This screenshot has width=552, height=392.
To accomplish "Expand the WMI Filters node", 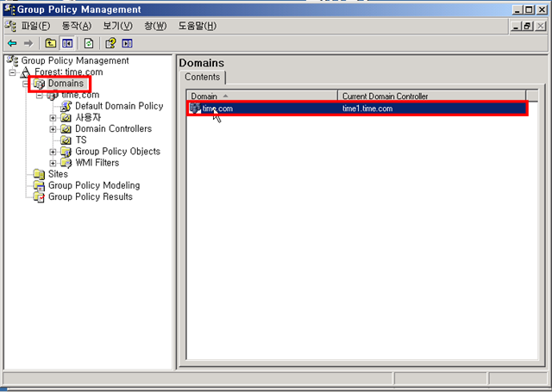I will tap(53, 163).
